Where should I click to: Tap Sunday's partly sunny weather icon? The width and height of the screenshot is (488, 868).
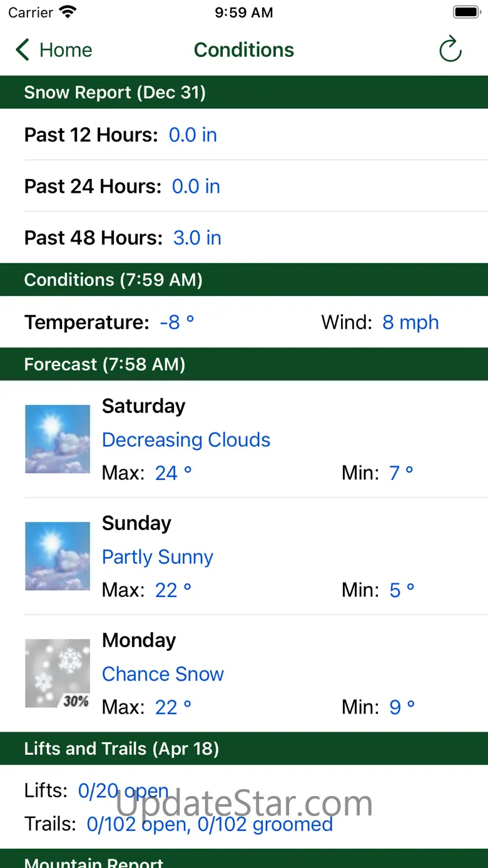58,556
